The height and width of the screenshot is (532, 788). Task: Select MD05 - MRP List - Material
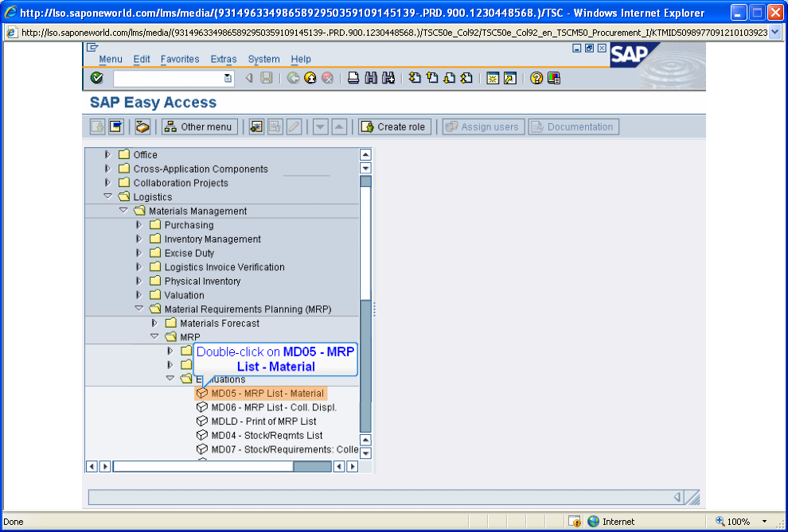coord(261,393)
